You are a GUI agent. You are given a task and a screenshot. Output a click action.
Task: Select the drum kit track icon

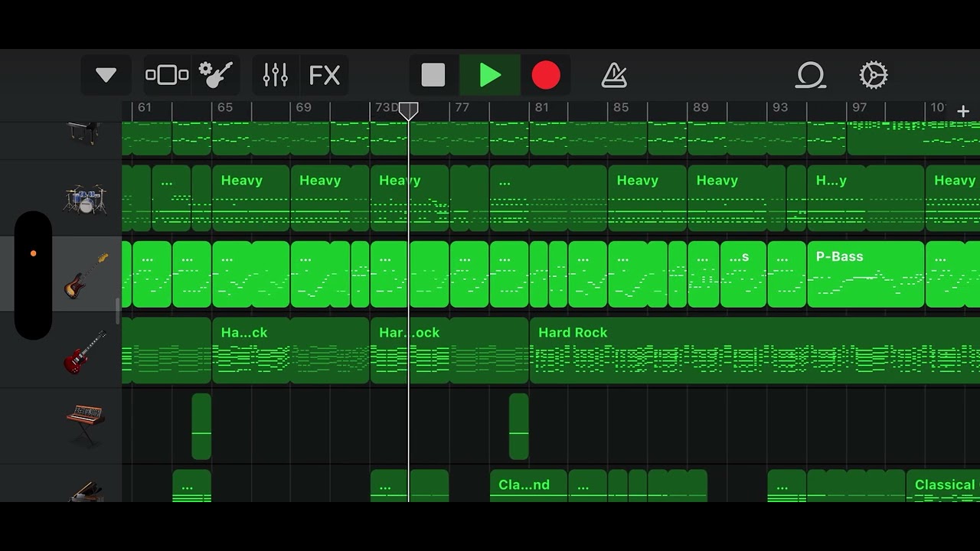[x=84, y=199]
